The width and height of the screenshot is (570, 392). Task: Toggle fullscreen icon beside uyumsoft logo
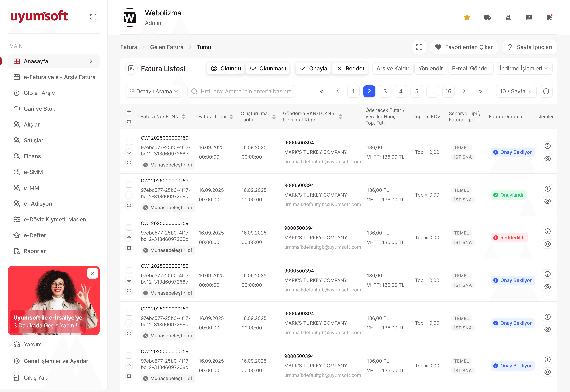click(x=93, y=17)
